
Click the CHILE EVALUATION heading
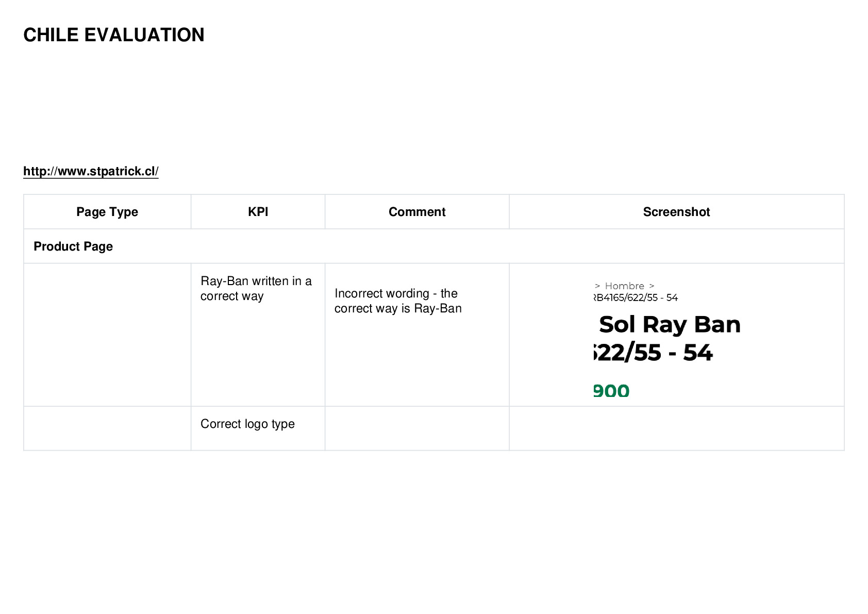pyautogui.click(x=114, y=35)
